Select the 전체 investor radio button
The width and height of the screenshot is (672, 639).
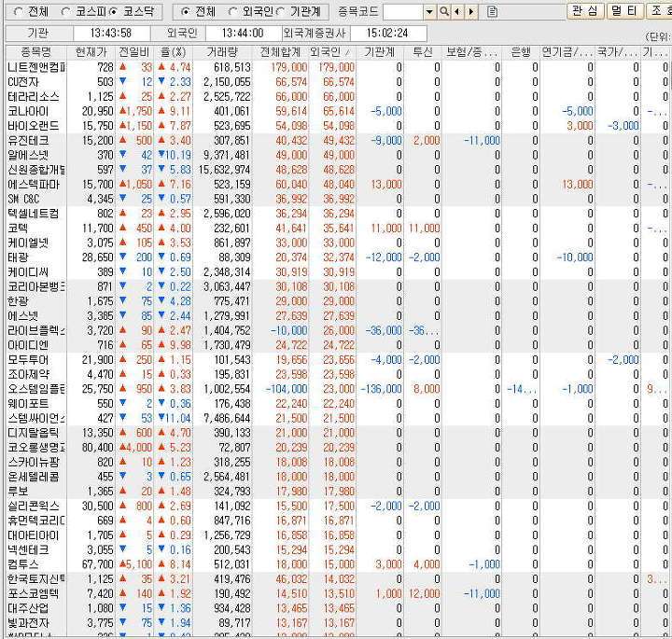pos(185,12)
